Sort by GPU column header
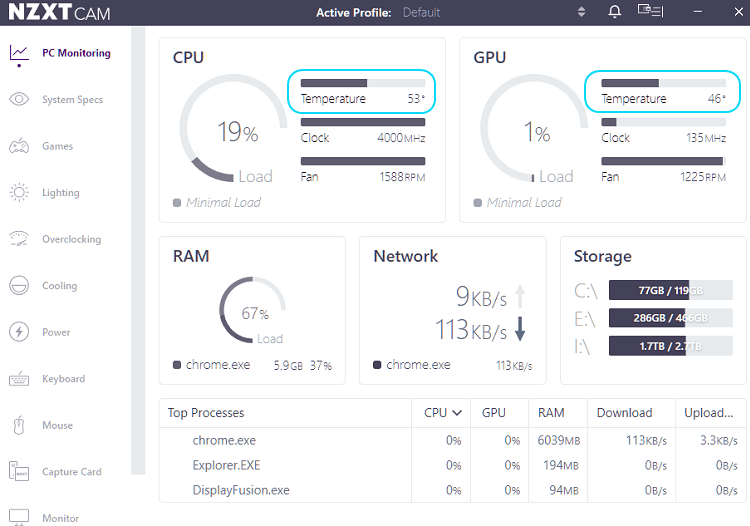This screenshot has height=526, width=750. tap(494, 413)
